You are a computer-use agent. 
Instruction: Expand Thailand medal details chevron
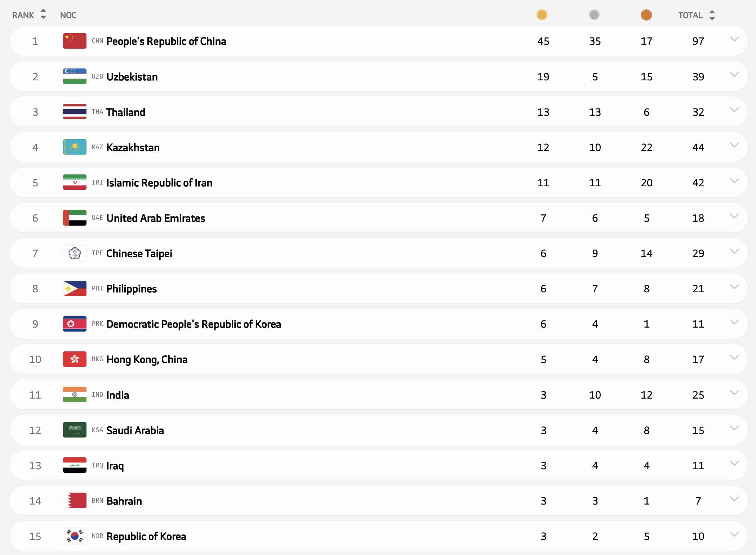[x=734, y=110]
